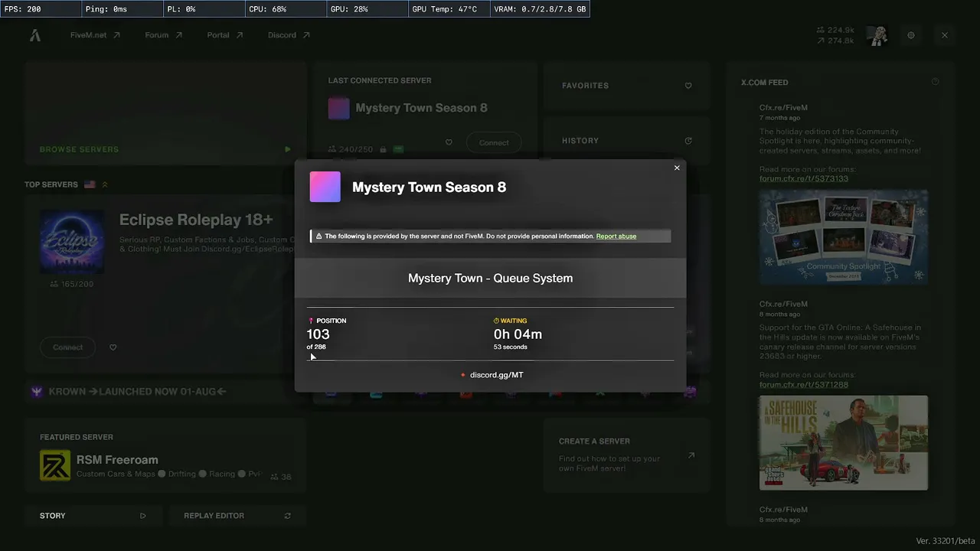Click the last connected Mystery Town icon
Viewport: 980px width, 551px height.
pyautogui.click(x=339, y=109)
